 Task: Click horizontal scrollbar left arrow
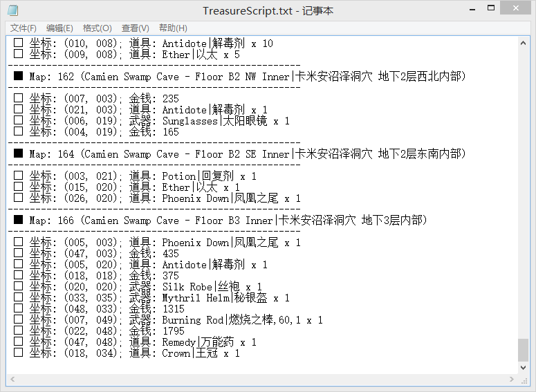[x=12, y=379]
